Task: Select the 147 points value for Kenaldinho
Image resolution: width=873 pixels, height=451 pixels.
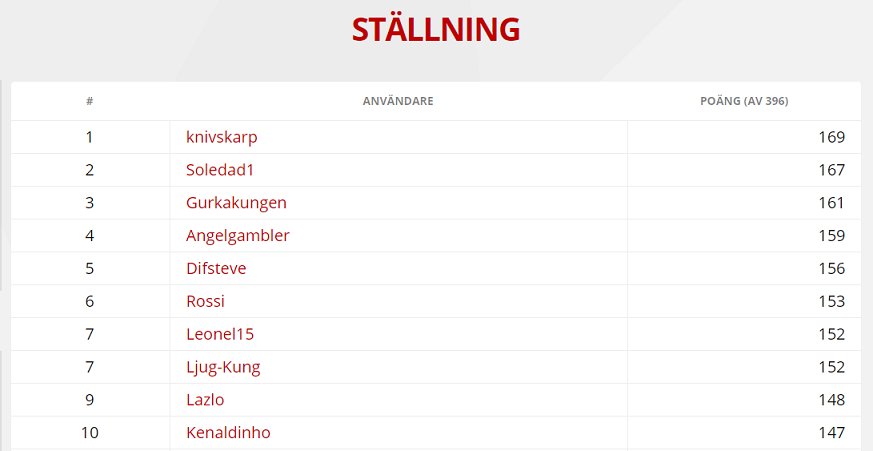Action: [831, 433]
